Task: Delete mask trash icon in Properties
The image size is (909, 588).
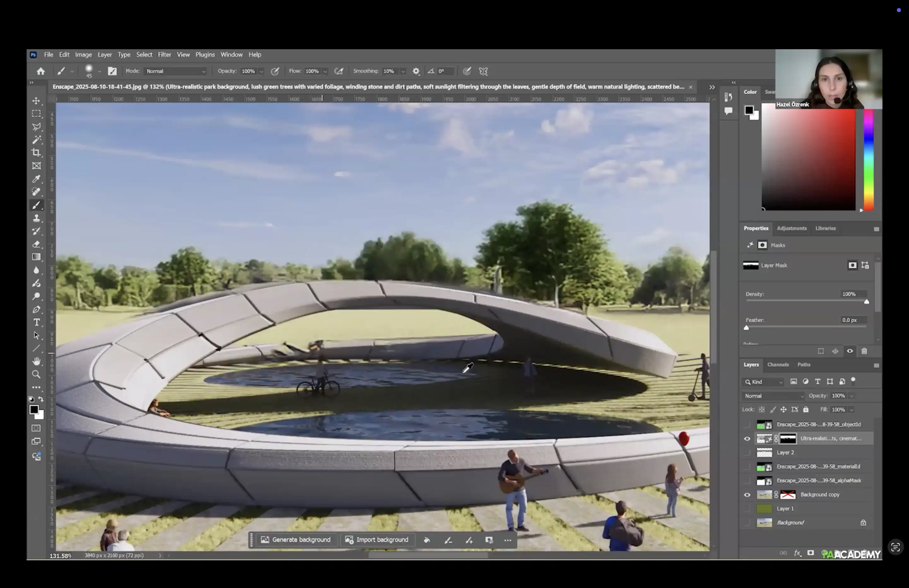Action: coord(864,351)
